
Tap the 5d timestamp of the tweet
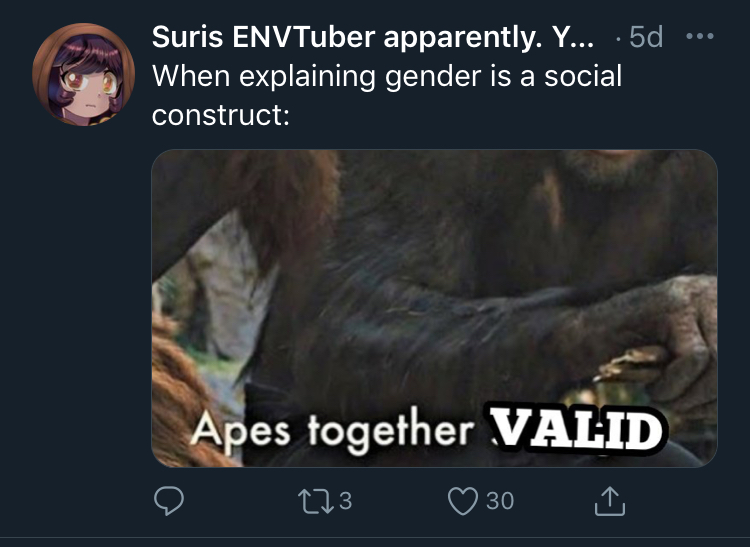[x=646, y=36]
